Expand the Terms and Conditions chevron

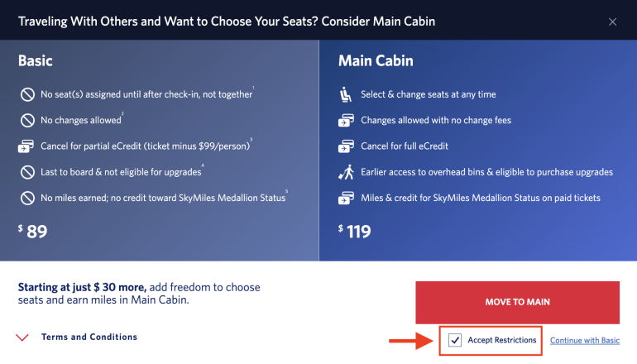[x=24, y=338]
